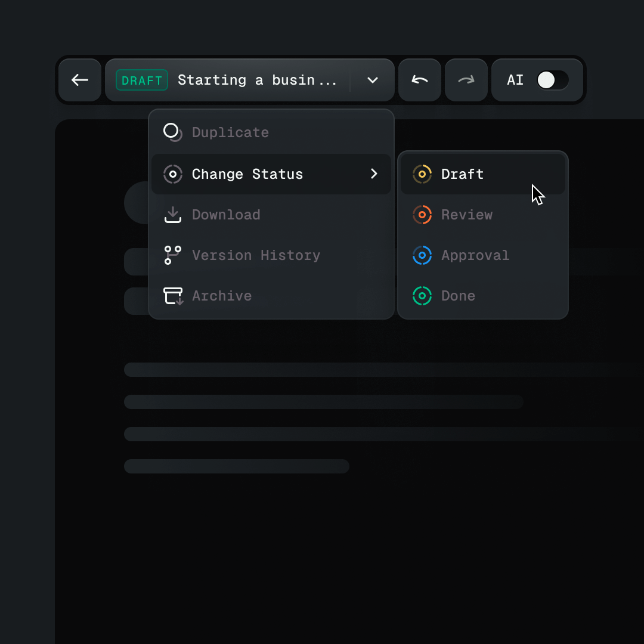Select Duplicate from the context menu
Image resolution: width=644 pixels, height=644 pixels.
230,132
